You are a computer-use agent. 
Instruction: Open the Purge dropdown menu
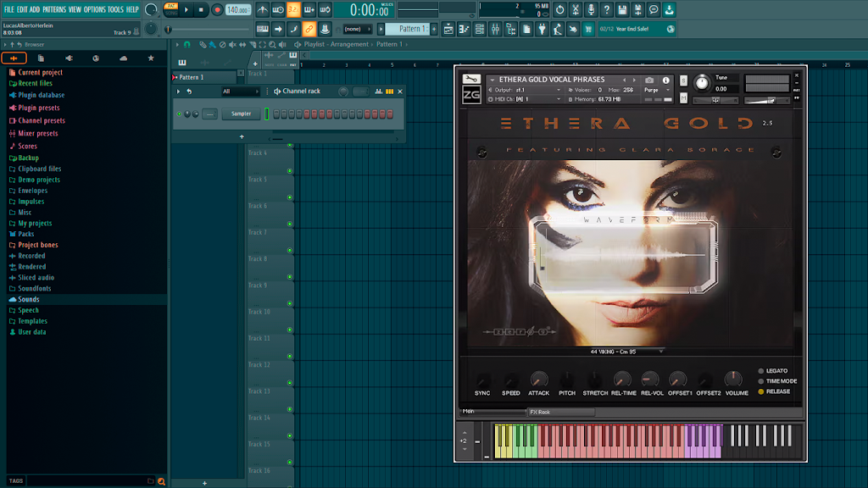[657, 90]
